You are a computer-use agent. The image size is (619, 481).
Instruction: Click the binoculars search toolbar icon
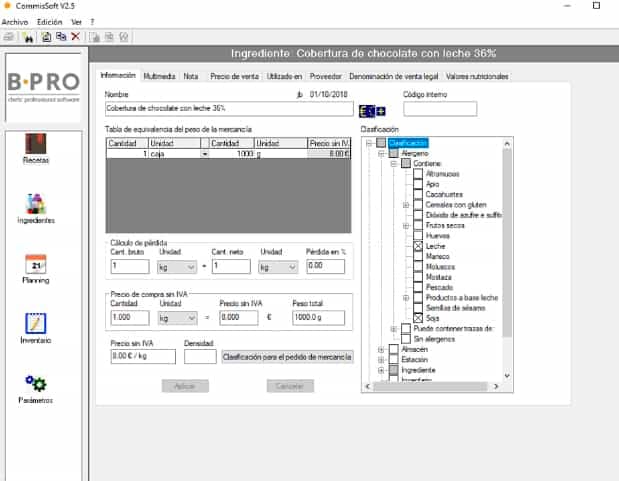[x=28, y=37]
